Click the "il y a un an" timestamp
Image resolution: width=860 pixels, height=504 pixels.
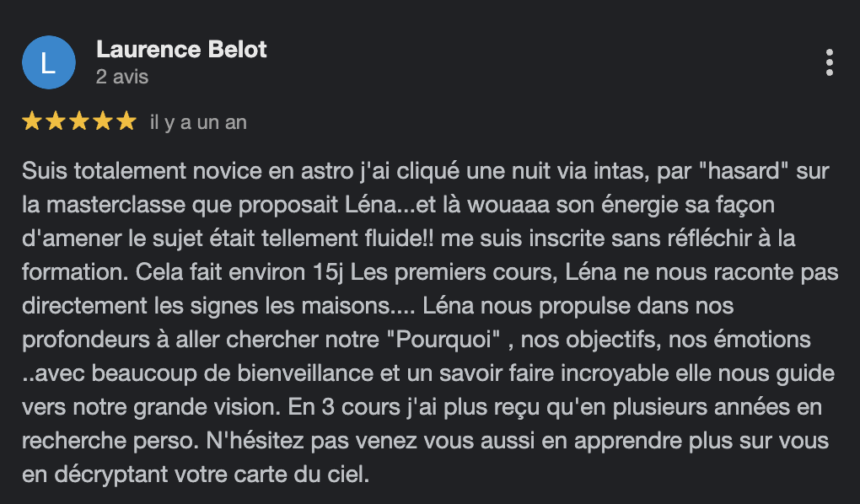198,122
